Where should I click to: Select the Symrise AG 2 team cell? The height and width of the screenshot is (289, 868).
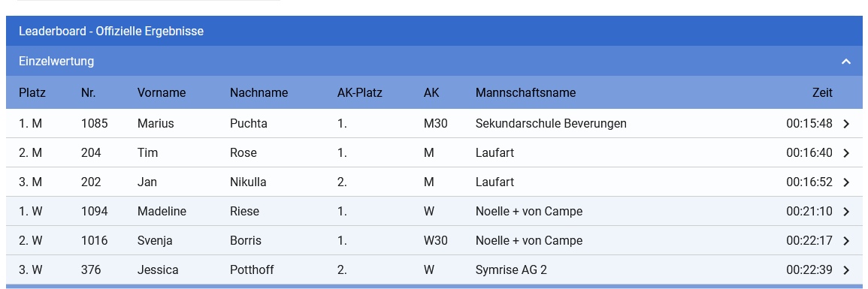511,270
